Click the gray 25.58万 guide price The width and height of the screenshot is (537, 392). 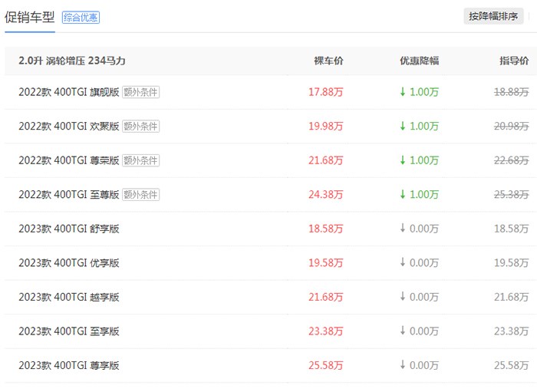tap(512, 366)
